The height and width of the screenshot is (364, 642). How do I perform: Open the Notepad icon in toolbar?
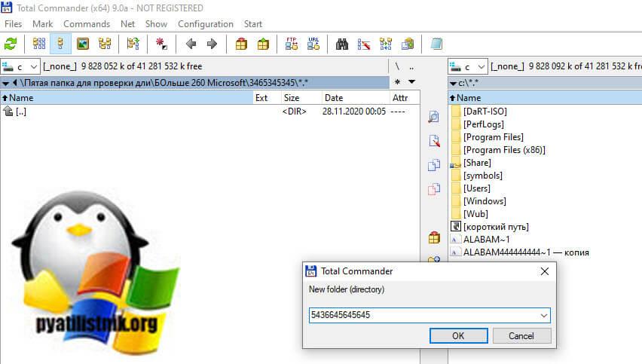pos(436,44)
